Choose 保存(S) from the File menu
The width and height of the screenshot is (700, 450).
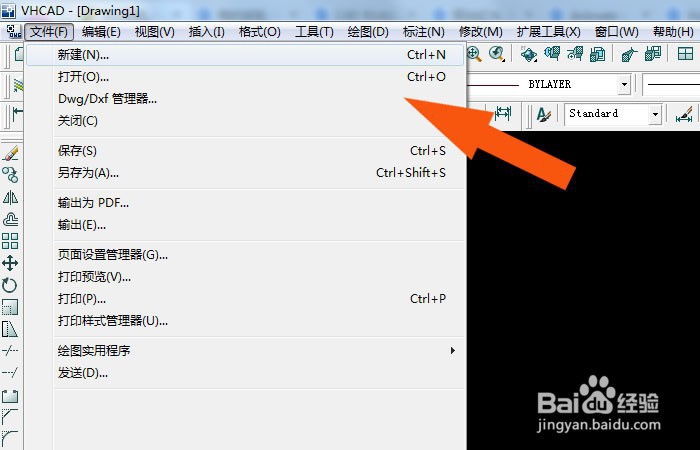pyautogui.click(x=245, y=151)
